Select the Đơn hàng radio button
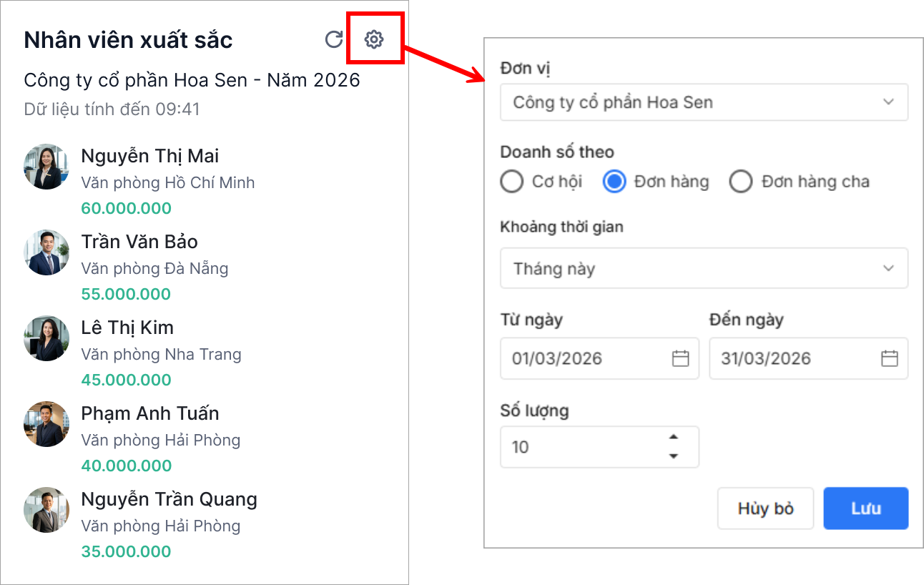The height and width of the screenshot is (585, 924). pyautogui.click(x=614, y=182)
